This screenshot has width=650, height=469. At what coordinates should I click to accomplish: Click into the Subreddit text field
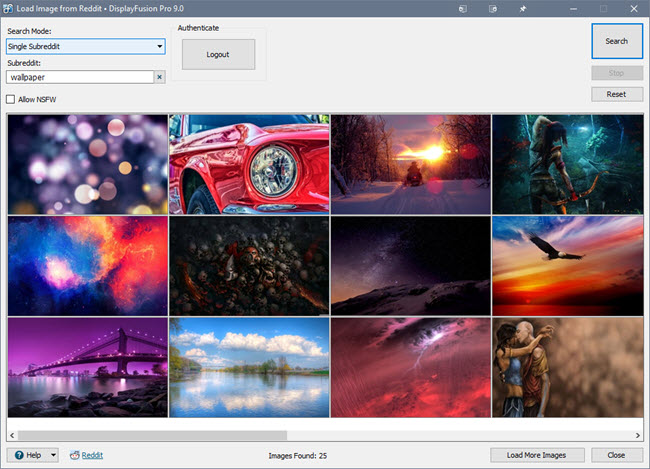click(78, 76)
